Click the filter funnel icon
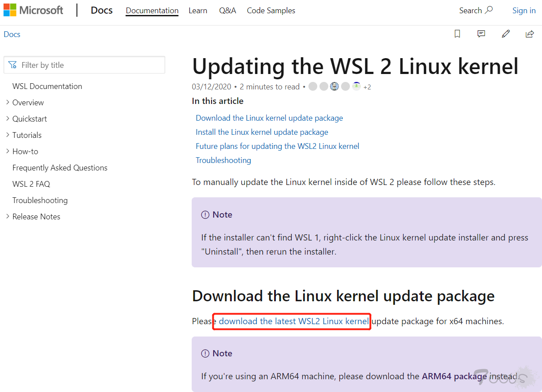This screenshot has height=392, width=542. click(x=12, y=65)
